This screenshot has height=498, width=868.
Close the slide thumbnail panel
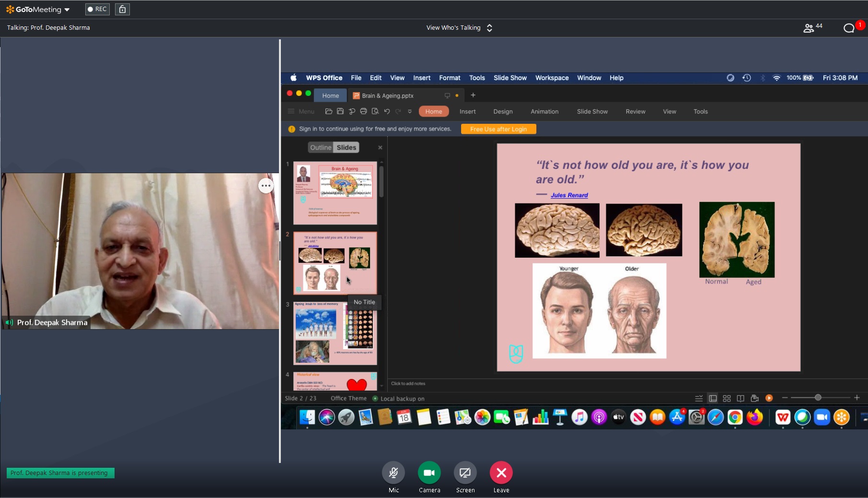click(380, 147)
